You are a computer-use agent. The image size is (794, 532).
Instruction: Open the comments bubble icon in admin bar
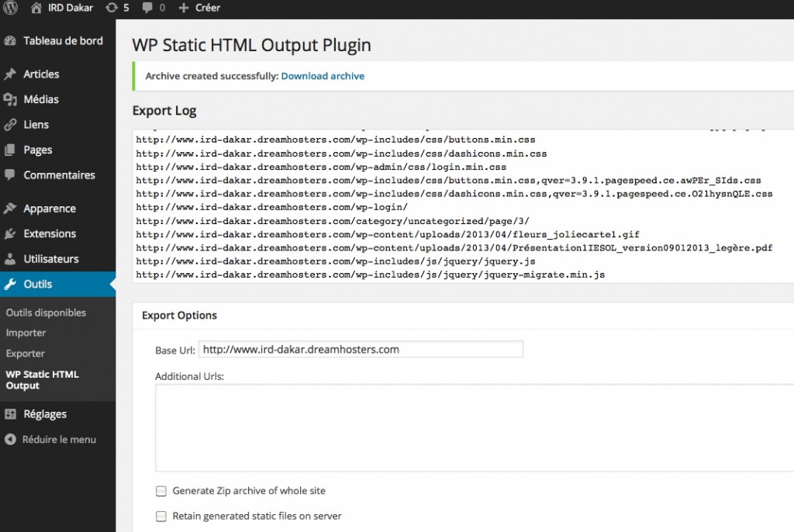[x=147, y=8]
